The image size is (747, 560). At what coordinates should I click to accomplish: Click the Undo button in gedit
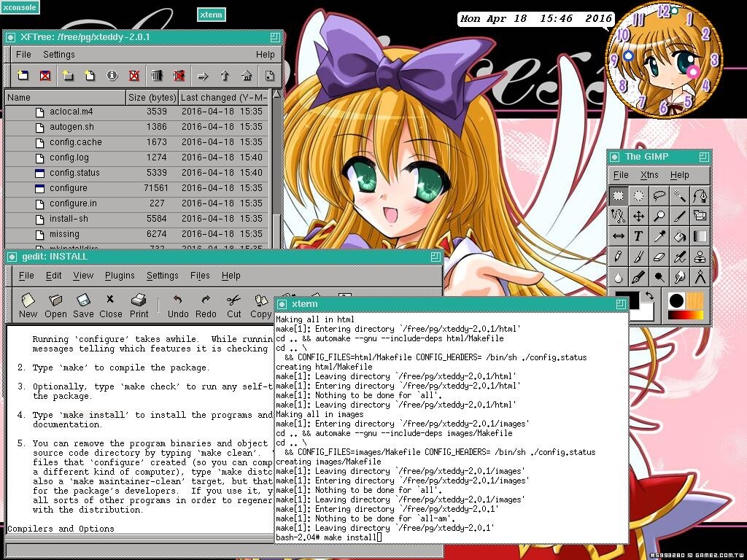(177, 306)
